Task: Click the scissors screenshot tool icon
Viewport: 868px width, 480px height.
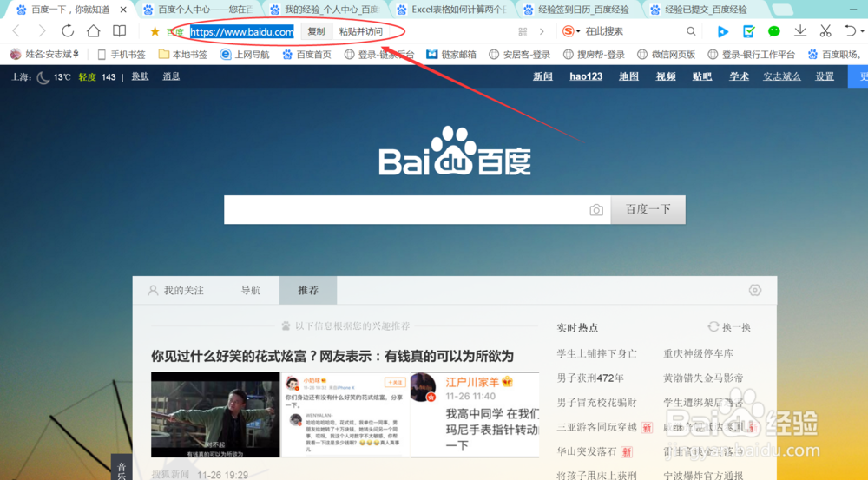Action: 825,31
